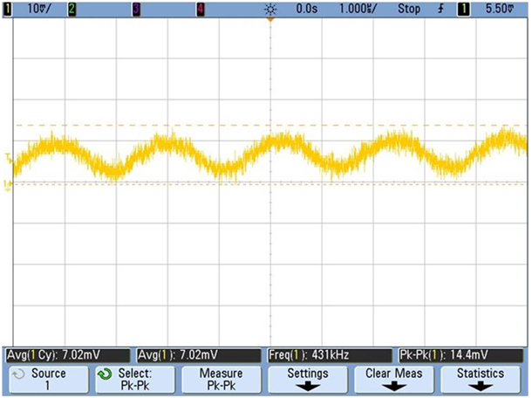Image resolution: width=532 pixels, height=398 pixels.
Task: Click the rising edge trigger symbol
Action: pos(440,9)
